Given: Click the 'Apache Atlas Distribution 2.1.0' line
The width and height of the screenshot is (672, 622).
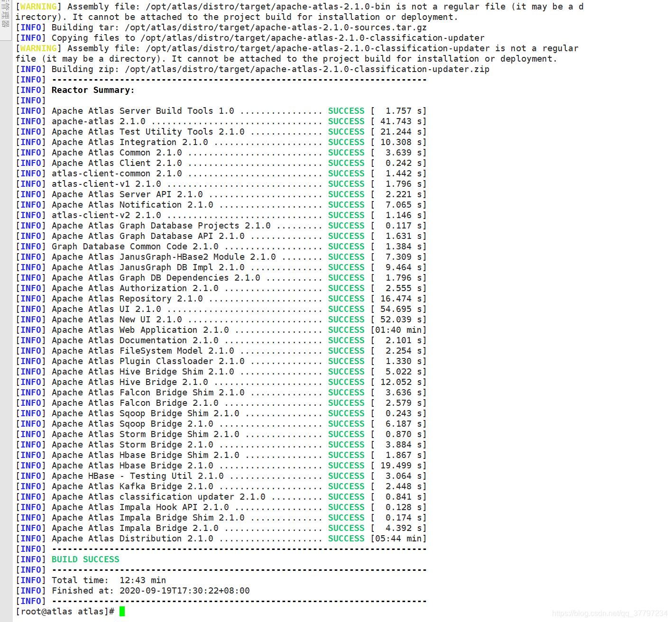Looking at the screenshot, I should coord(221,539).
